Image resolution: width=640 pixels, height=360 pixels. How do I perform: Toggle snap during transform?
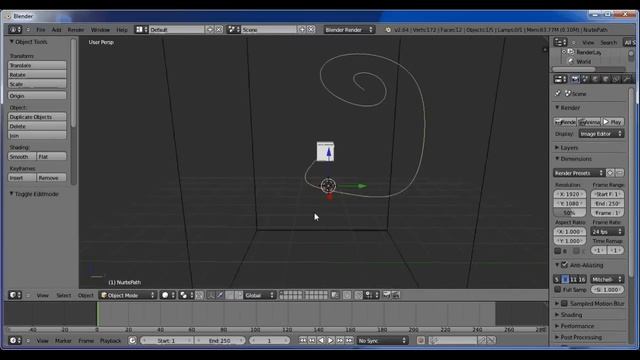click(358, 295)
